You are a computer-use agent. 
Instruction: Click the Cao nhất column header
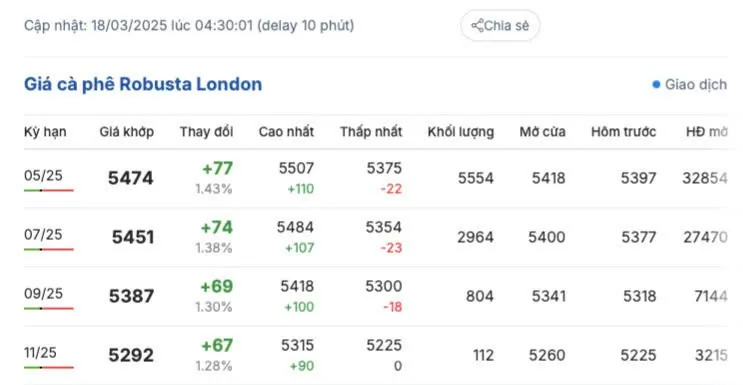tap(286, 131)
